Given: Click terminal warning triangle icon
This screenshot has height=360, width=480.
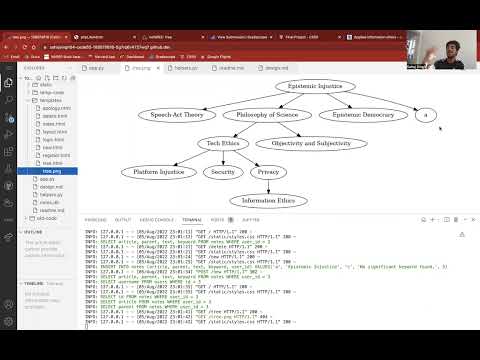Looking at the screenshot, I should tap(462, 235).
